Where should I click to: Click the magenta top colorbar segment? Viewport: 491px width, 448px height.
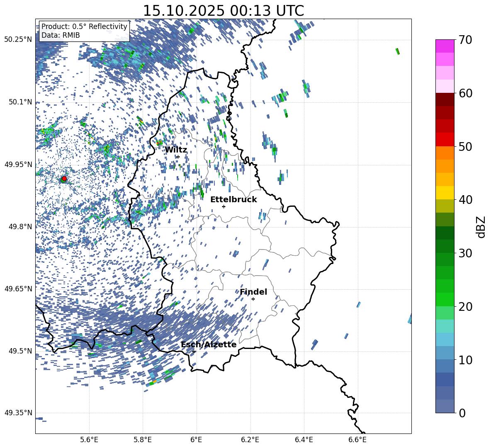click(445, 46)
